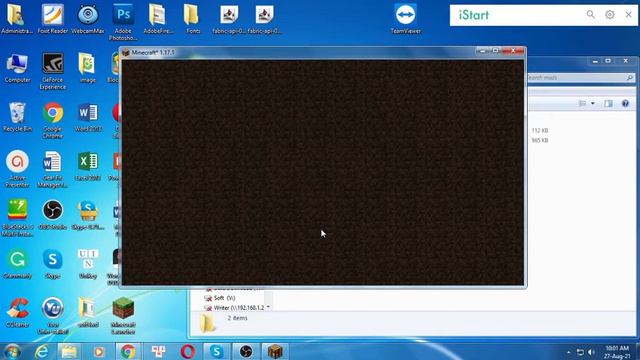Viewport: 640px width, 360px height.
Task: Click the iStart search magnifier icon
Action: tap(590, 15)
